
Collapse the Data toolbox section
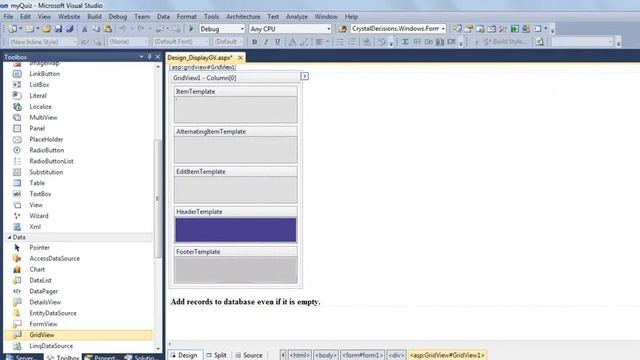pos(9,237)
